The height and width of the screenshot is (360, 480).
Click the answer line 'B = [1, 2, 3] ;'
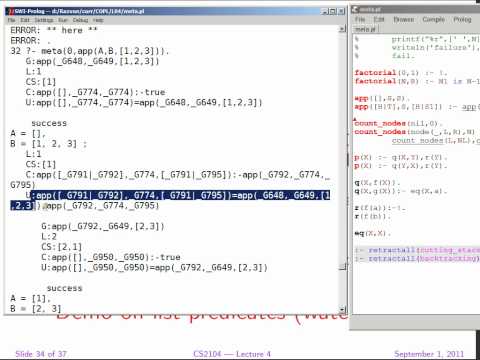(x=49, y=144)
